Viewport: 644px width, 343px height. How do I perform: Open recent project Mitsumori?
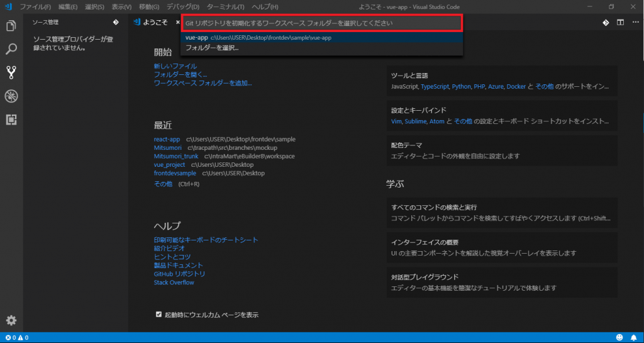point(167,147)
